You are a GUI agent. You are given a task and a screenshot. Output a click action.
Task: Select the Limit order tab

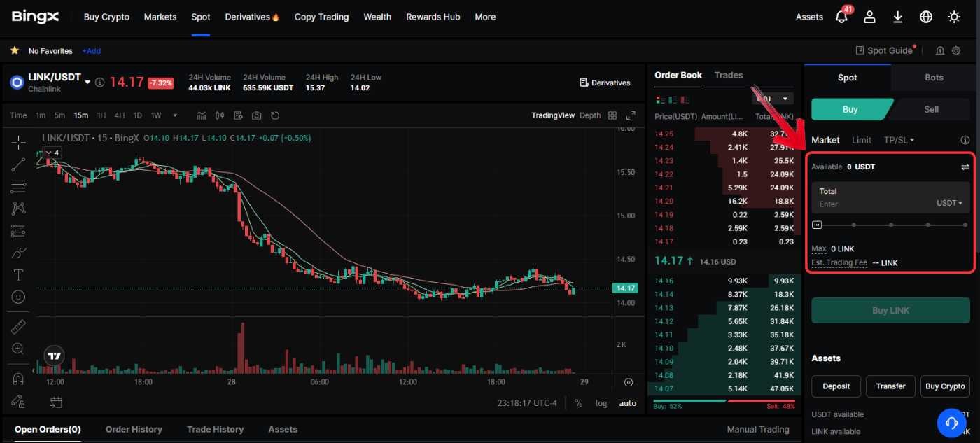[862, 140]
